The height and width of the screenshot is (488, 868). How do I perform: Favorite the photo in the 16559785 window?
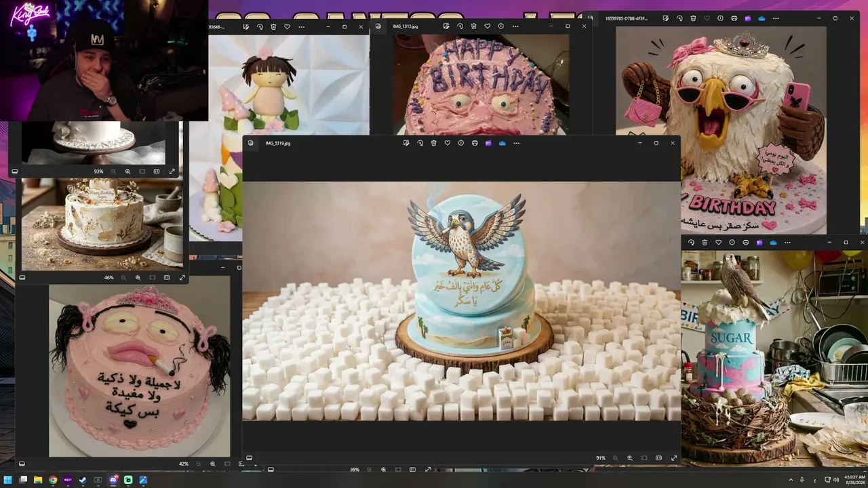click(707, 18)
